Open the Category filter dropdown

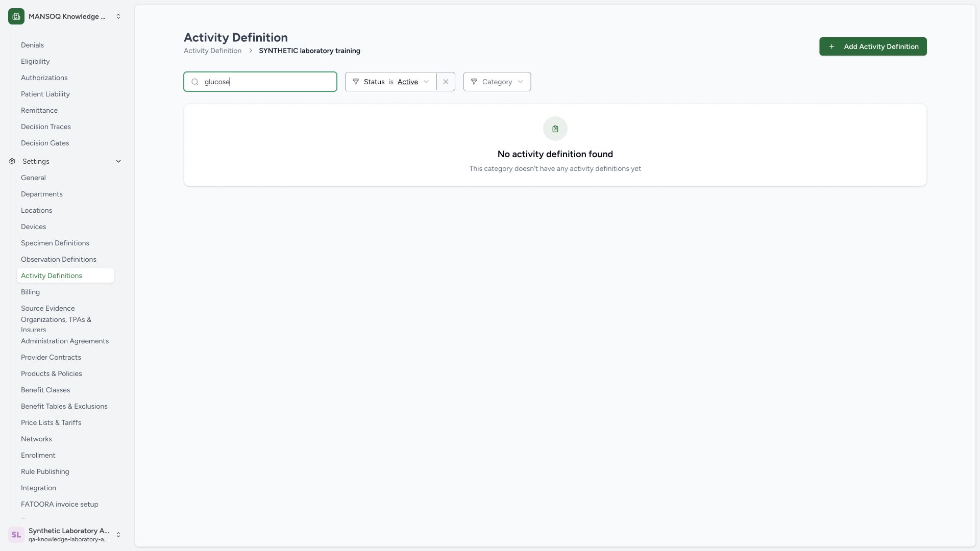tap(497, 82)
